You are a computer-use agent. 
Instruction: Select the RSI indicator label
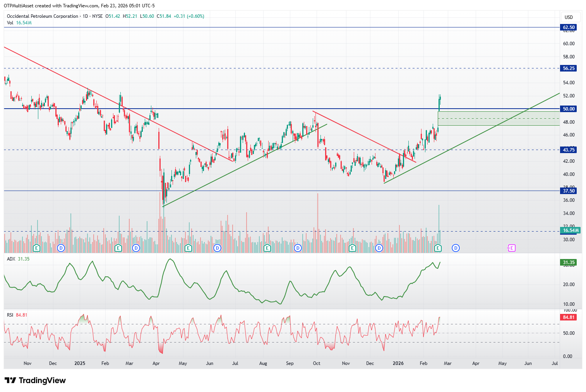click(x=10, y=315)
